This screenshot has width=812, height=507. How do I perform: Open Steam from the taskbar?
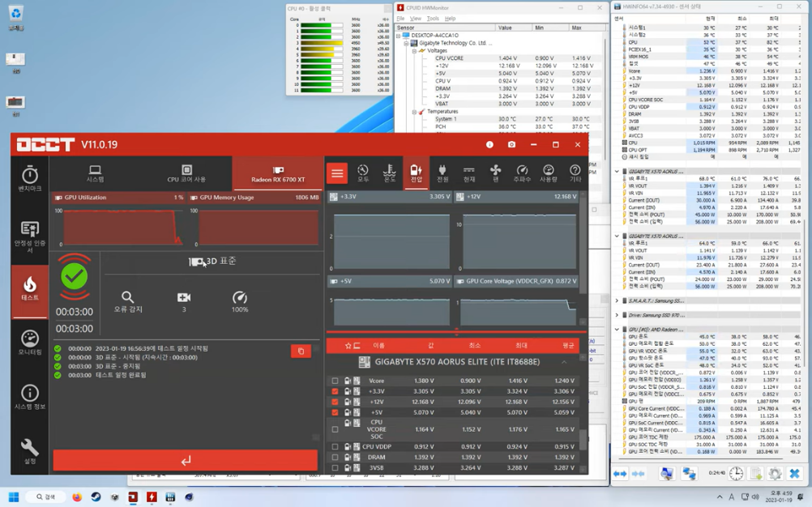click(96, 496)
